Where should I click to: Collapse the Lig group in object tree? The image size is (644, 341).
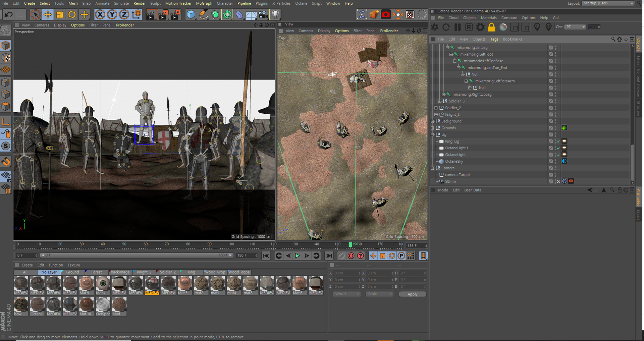click(x=433, y=135)
